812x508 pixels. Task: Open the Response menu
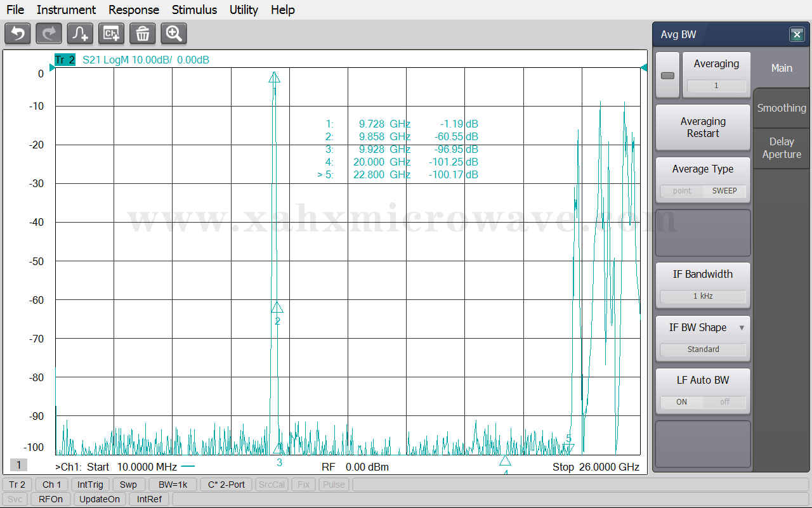coord(134,10)
